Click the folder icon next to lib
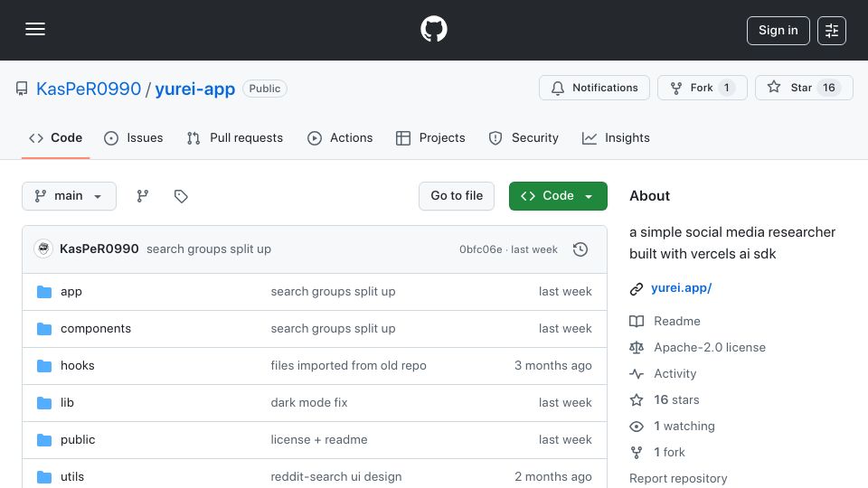 click(x=44, y=403)
